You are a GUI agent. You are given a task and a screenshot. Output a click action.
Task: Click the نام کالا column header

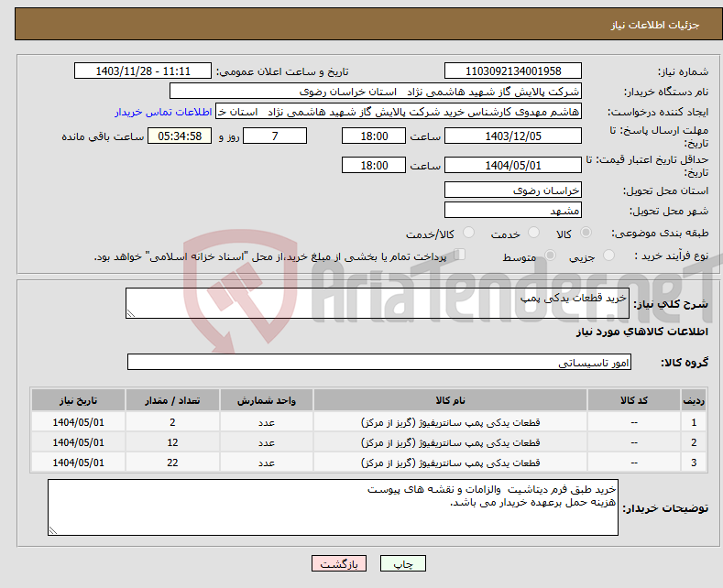point(450,400)
